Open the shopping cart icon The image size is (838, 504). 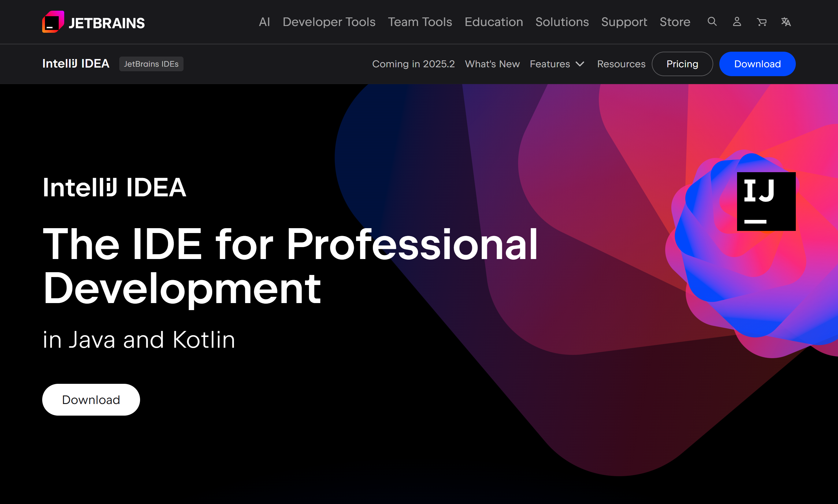point(762,22)
